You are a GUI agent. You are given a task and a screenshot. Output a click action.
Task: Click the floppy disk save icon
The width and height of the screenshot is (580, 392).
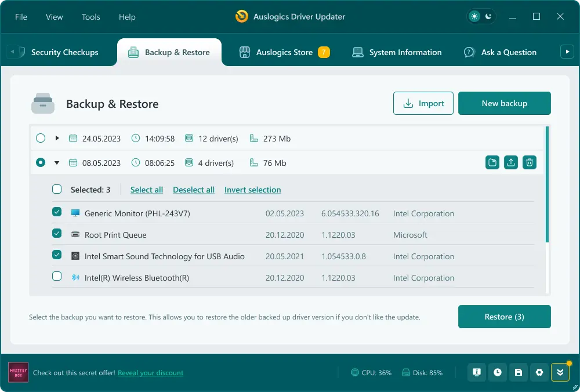[519, 372]
